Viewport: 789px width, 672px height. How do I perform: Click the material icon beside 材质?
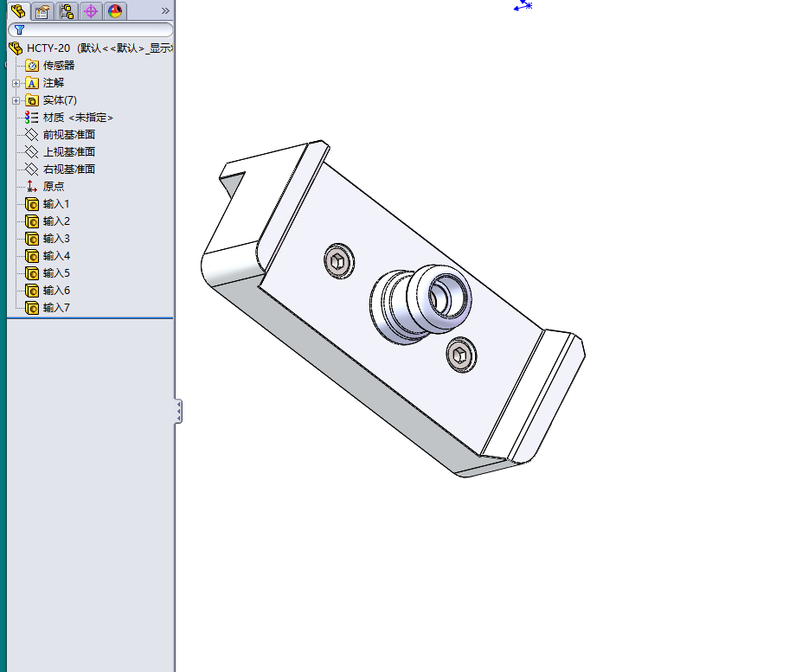(x=32, y=118)
